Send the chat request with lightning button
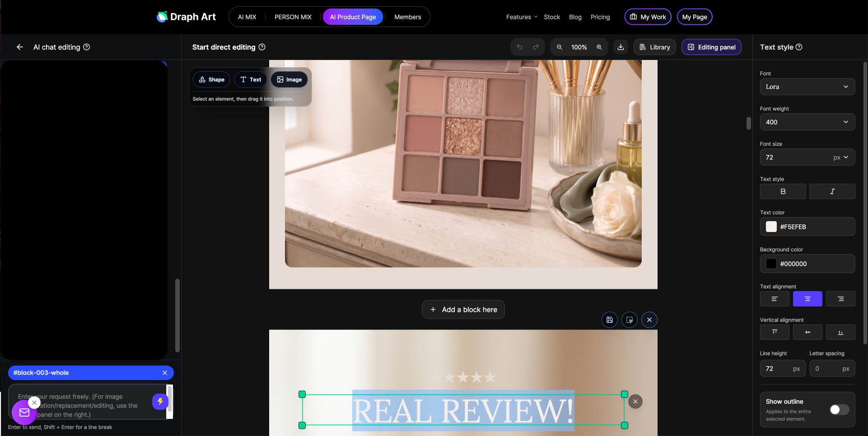This screenshot has width=868, height=436. 160,402
